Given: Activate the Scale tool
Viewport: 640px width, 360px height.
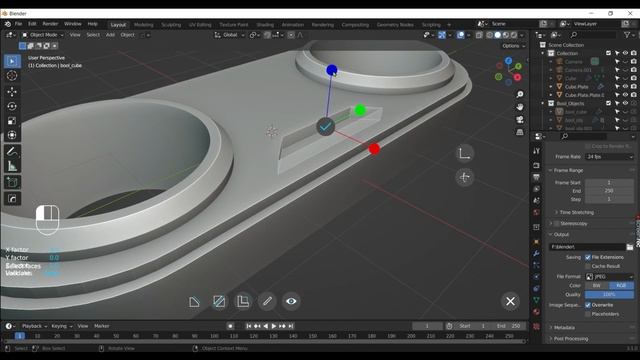Looking at the screenshot, I should coord(12,121).
